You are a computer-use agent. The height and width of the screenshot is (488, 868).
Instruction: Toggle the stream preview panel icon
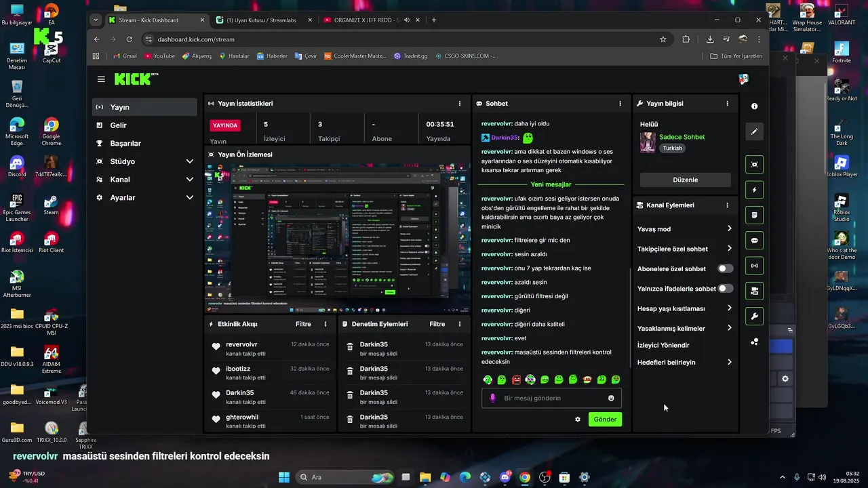[x=754, y=165]
